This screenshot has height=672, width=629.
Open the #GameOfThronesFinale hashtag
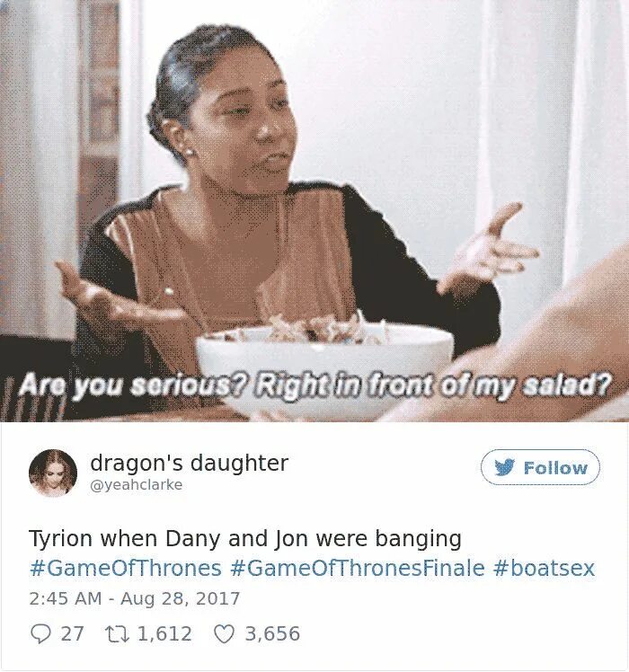[x=357, y=568]
